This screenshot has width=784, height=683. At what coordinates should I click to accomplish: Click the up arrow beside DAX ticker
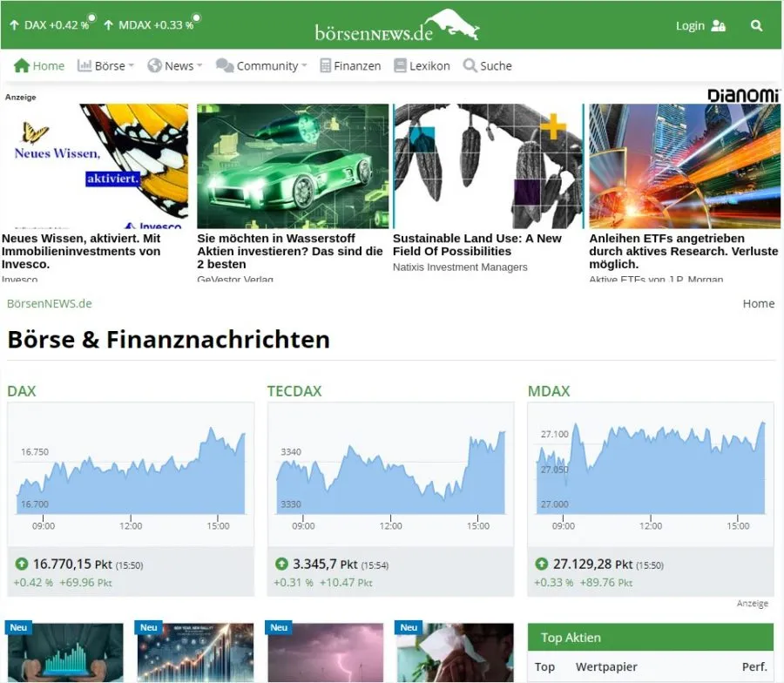click(15, 25)
